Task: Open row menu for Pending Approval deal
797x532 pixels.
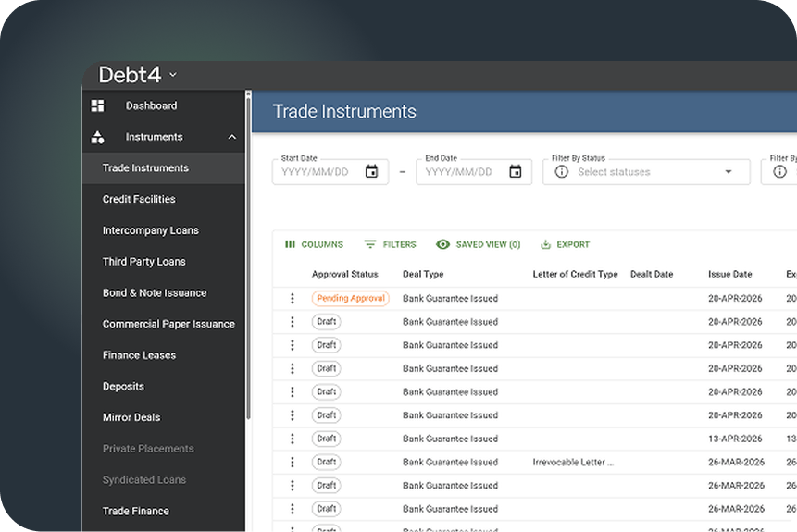Action: tap(293, 298)
